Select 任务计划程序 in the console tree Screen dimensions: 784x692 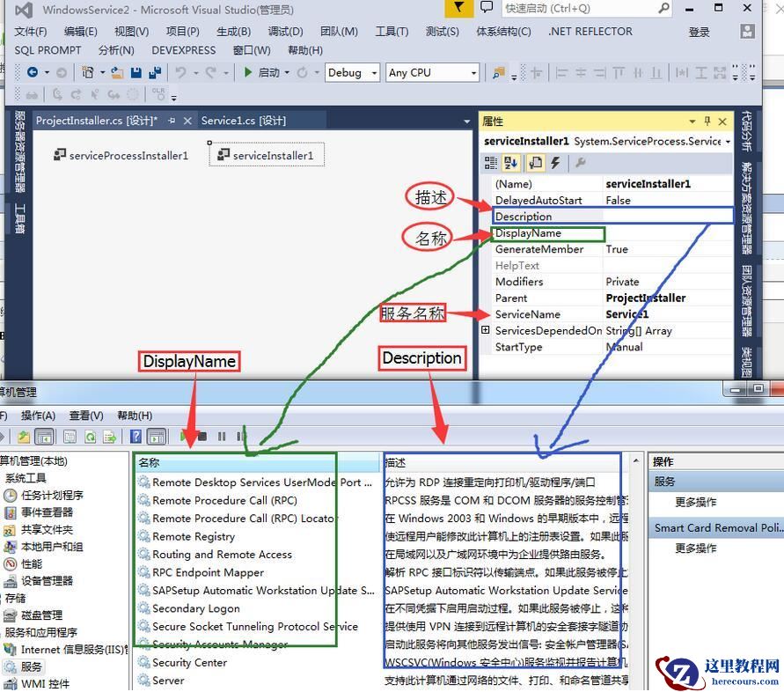[43, 496]
